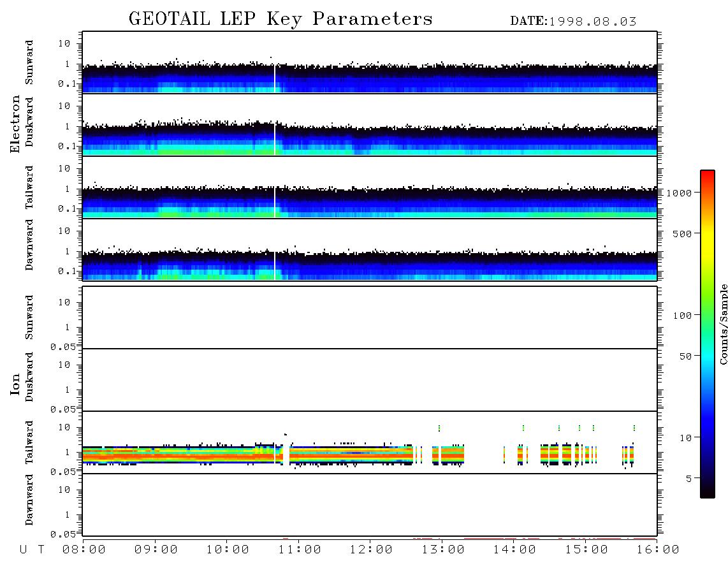Screen dimensions: 728x561
Task: Select the 12:00 time tick label
Action: 371,550
